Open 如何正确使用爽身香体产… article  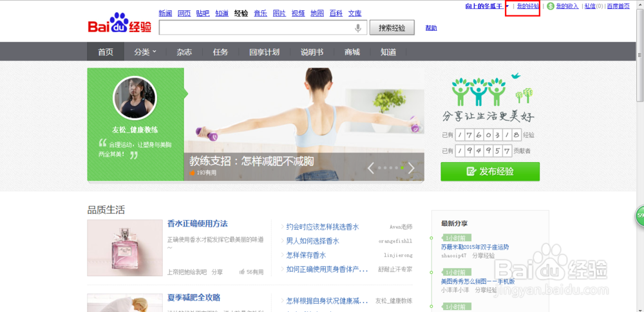click(327, 270)
